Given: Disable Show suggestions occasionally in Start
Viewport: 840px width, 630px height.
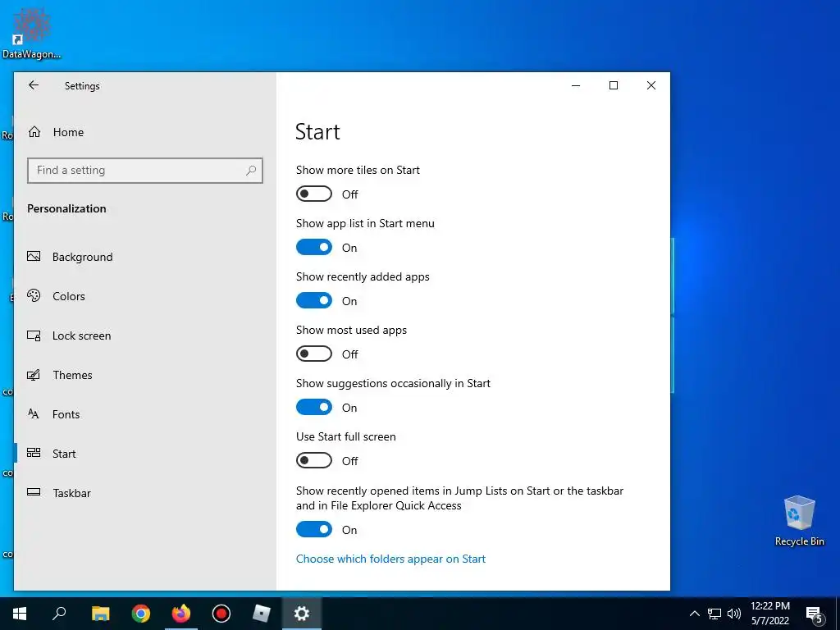Looking at the screenshot, I should tap(314, 408).
